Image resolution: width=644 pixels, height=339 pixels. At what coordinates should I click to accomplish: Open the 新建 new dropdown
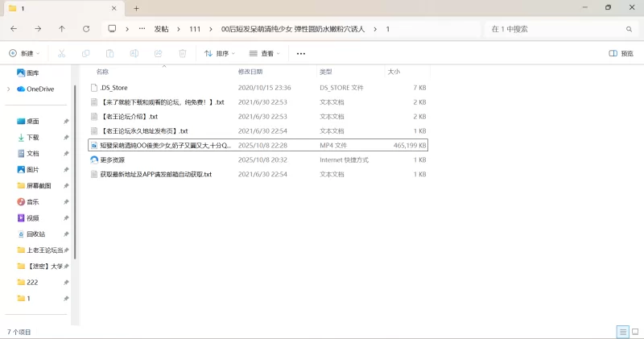click(x=24, y=53)
